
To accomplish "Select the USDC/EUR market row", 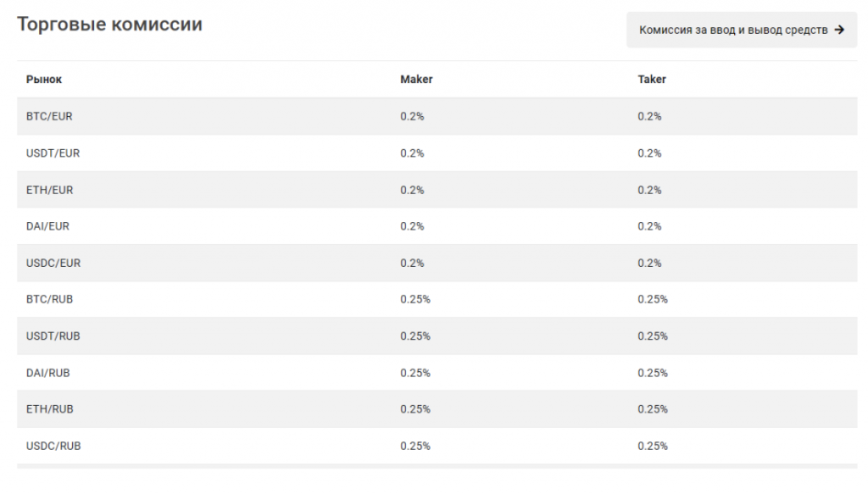I will point(53,263).
